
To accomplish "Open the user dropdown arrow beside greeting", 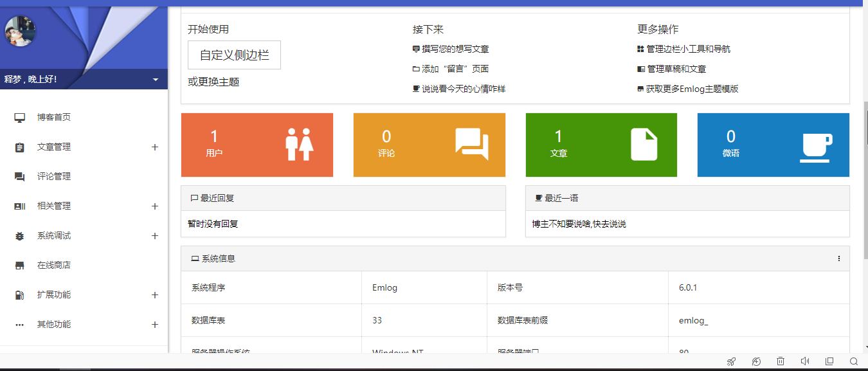I will click(x=156, y=80).
